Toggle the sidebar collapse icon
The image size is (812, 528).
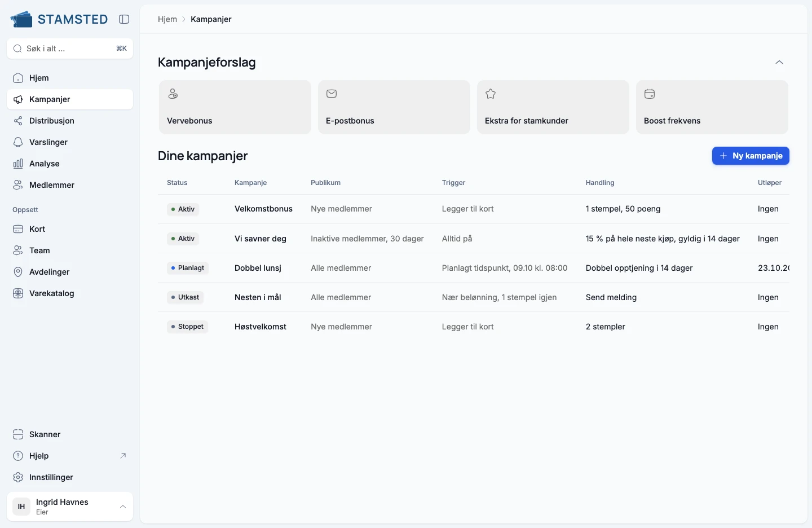124,19
